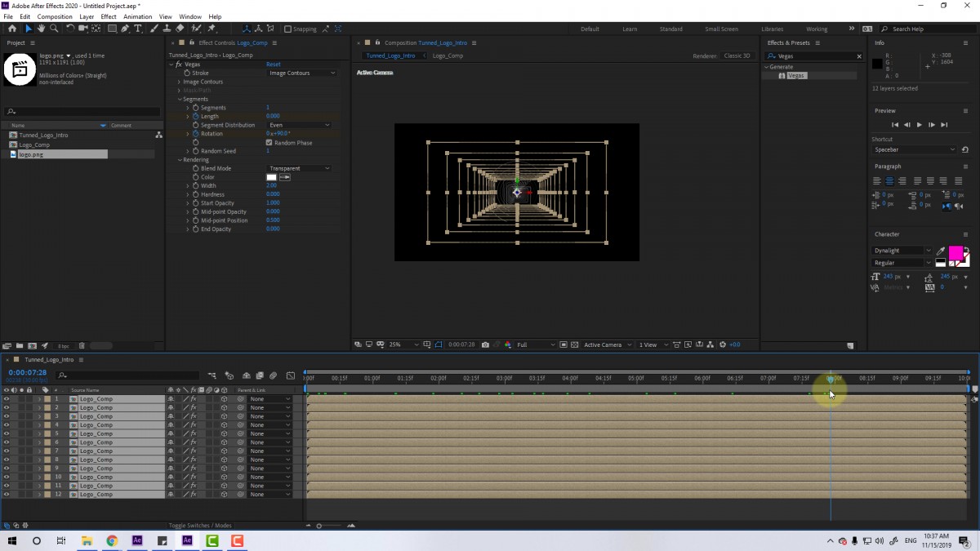Click Reset for the Vegas effect

pyautogui.click(x=273, y=64)
